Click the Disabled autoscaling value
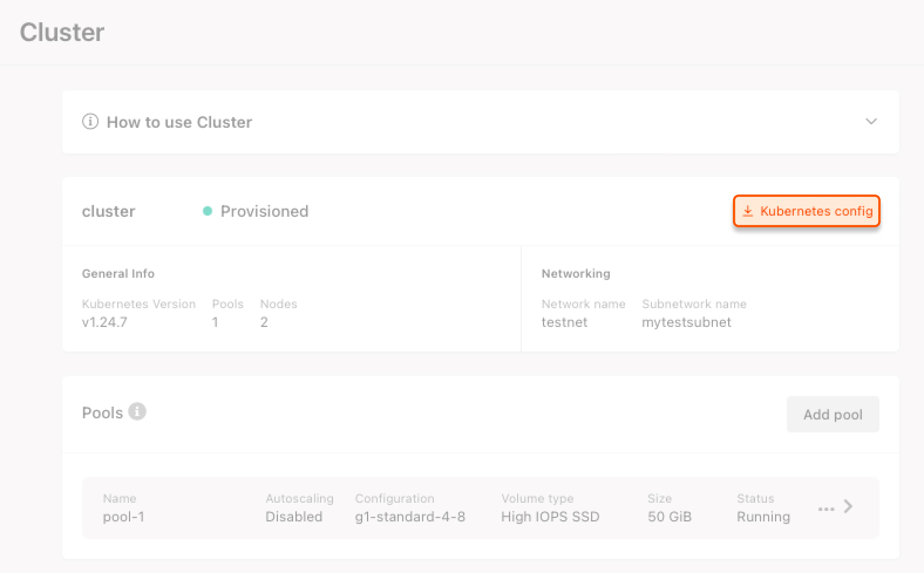Screen dimensions: 924x573 (294, 516)
